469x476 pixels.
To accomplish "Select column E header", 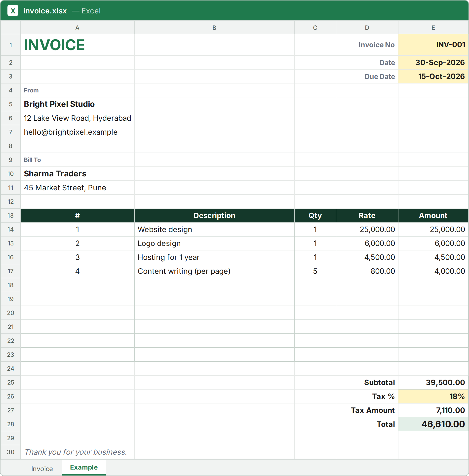I will (x=433, y=28).
